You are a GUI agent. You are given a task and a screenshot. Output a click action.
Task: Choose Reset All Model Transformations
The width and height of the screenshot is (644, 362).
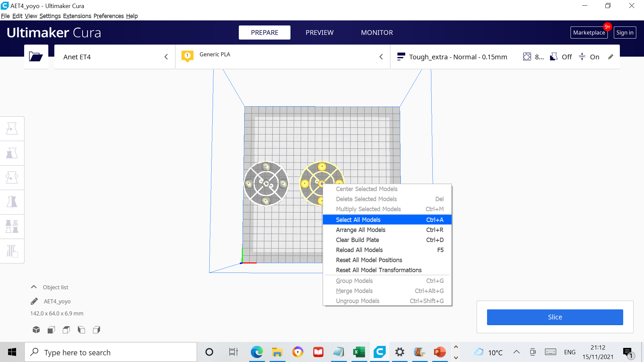coord(387,270)
